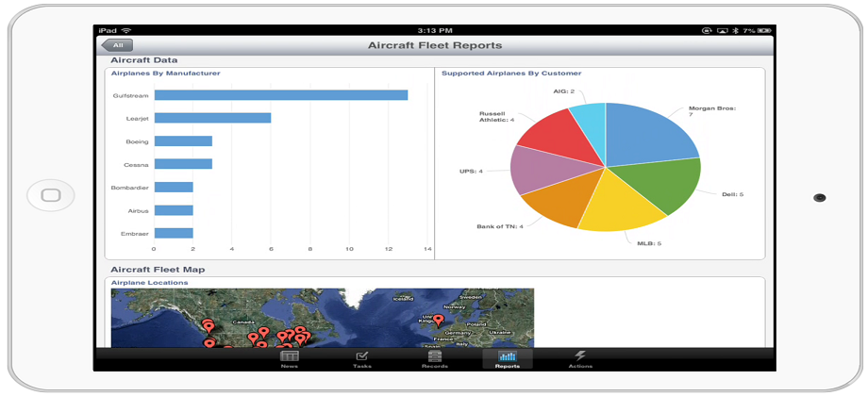
Task: Tap the 'AIG: 2' label
Action: click(563, 91)
